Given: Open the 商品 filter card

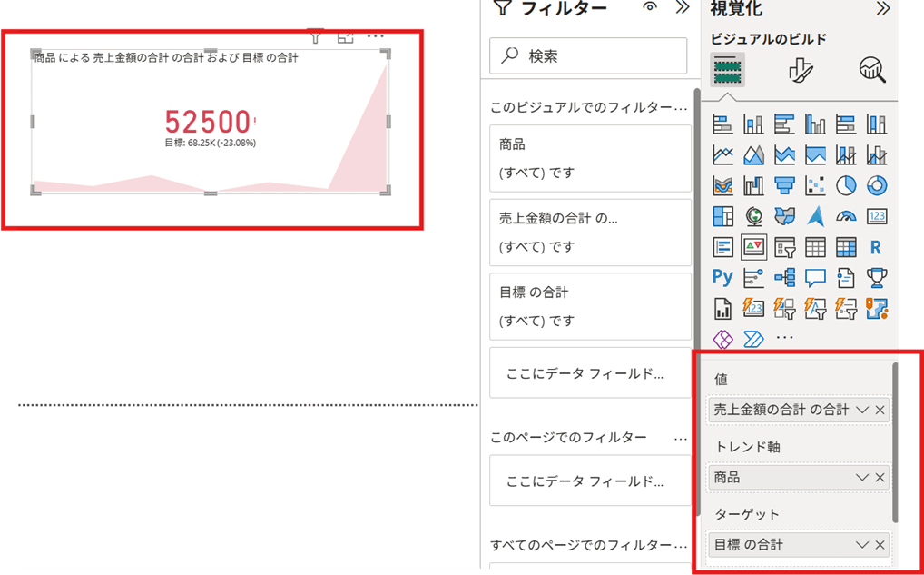Looking at the screenshot, I should (590, 158).
